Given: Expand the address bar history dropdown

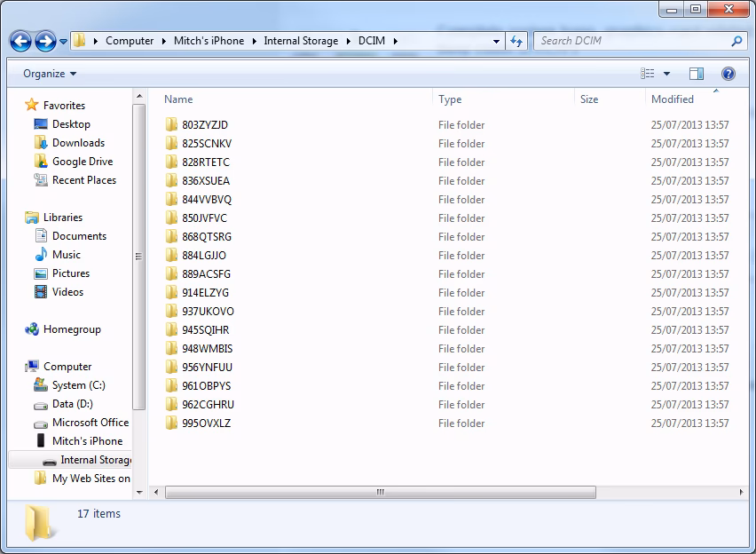Looking at the screenshot, I should 497,41.
